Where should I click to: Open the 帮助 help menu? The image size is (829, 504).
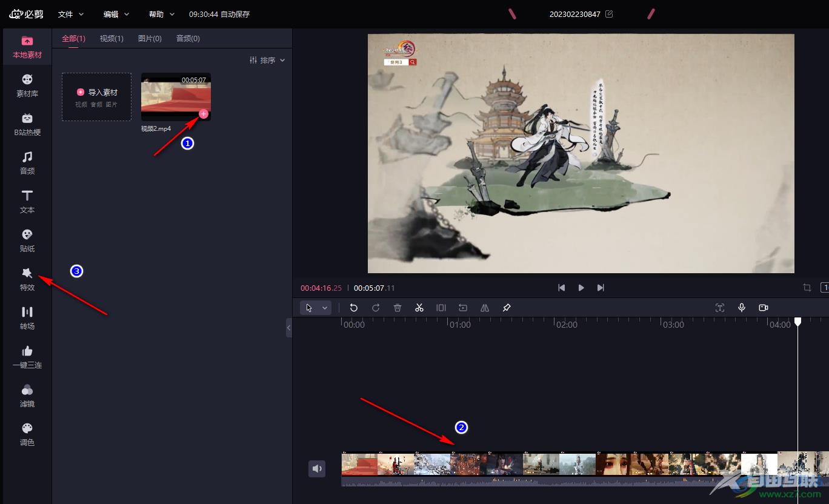pyautogui.click(x=162, y=14)
